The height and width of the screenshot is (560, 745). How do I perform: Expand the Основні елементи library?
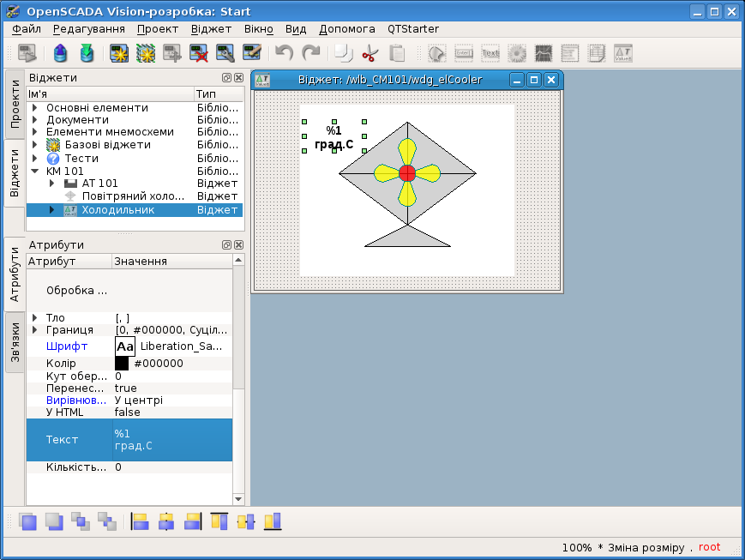click(x=35, y=108)
